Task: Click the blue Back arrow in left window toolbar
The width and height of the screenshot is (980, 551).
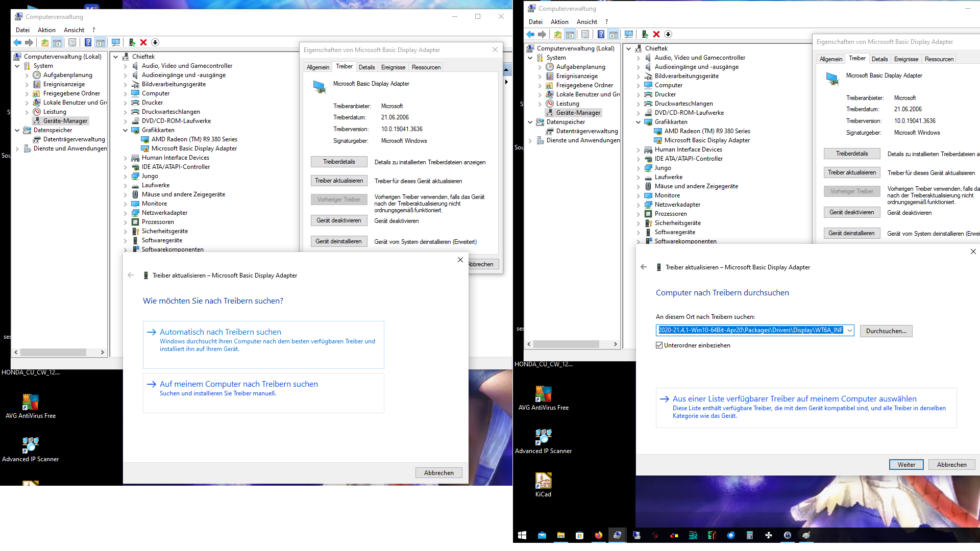Action: click(17, 43)
